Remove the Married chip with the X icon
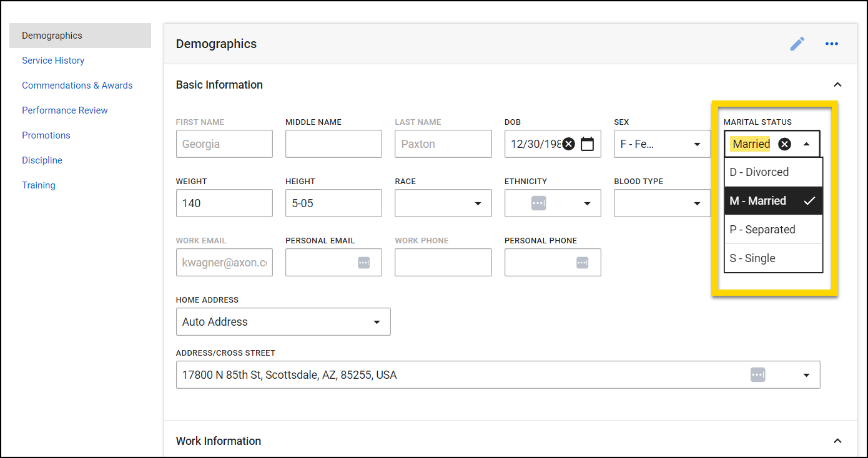The height and width of the screenshot is (458, 868). pyautogui.click(x=785, y=144)
